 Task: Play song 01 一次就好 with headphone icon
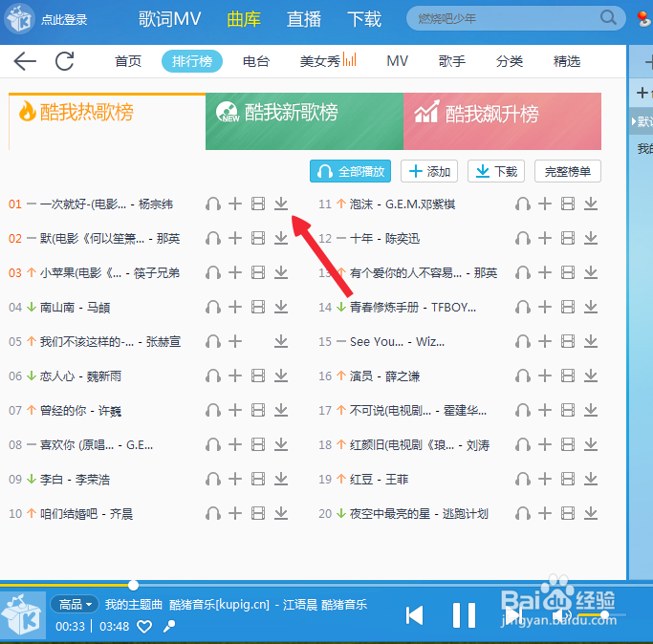click(x=213, y=204)
